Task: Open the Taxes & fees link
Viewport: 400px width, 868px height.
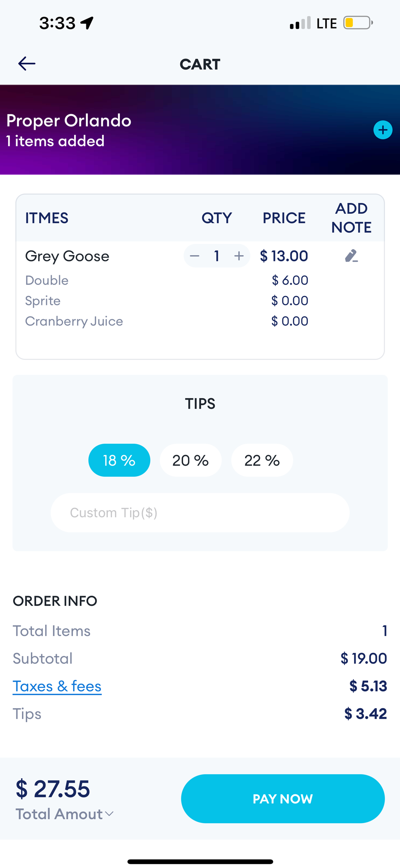Action: [x=57, y=686]
